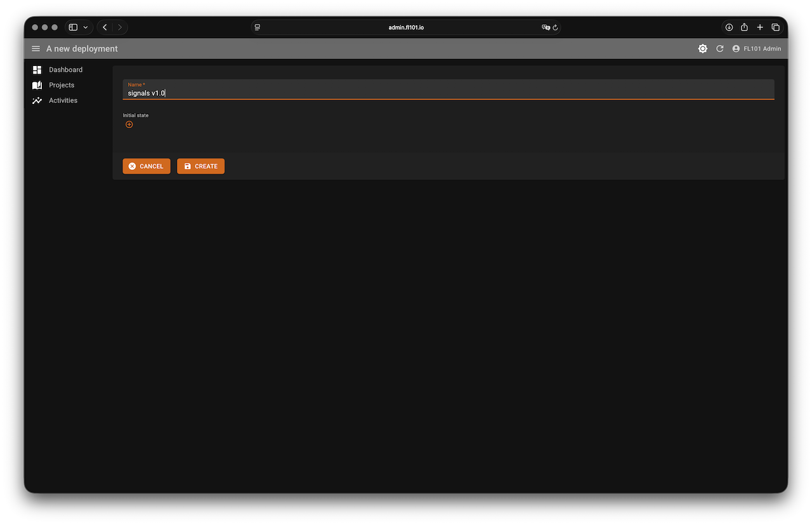Open the hamburger navigation menu
The image size is (812, 525).
[36, 49]
